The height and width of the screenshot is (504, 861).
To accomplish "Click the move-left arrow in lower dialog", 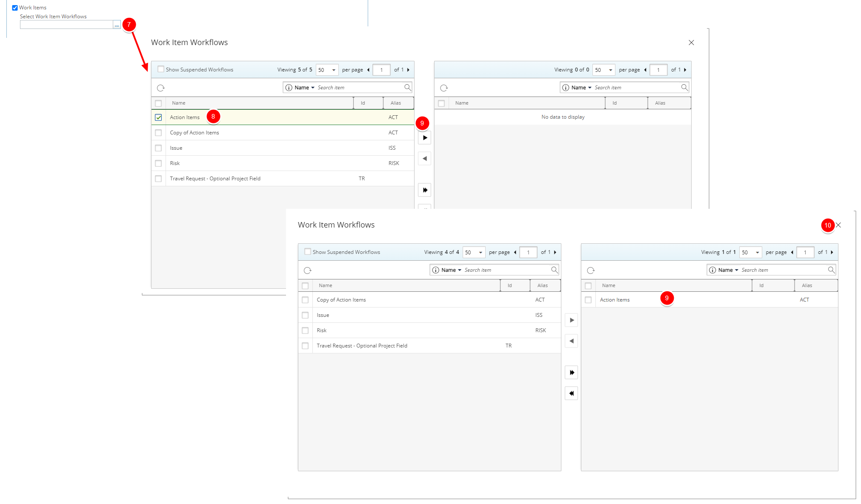I will coord(571,341).
